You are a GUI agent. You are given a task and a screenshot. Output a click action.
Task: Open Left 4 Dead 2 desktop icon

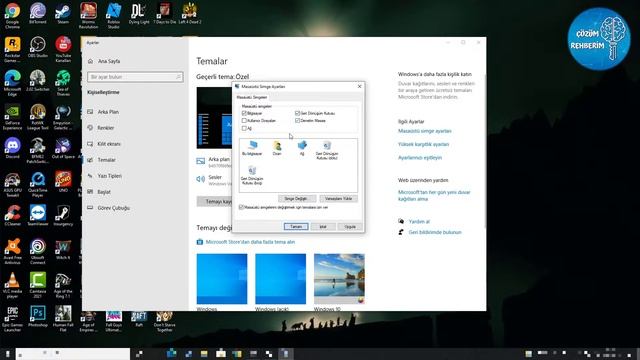pos(190,14)
